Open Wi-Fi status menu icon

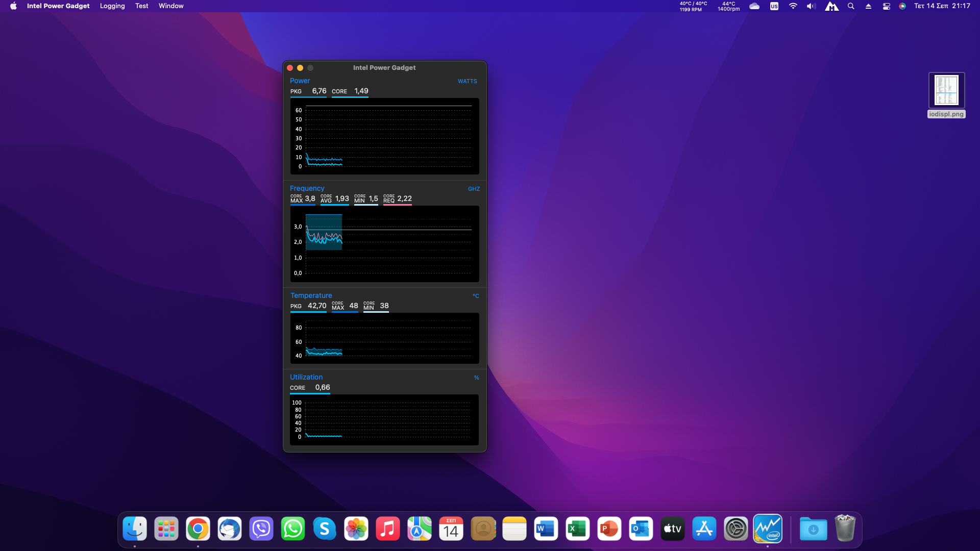(793, 6)
